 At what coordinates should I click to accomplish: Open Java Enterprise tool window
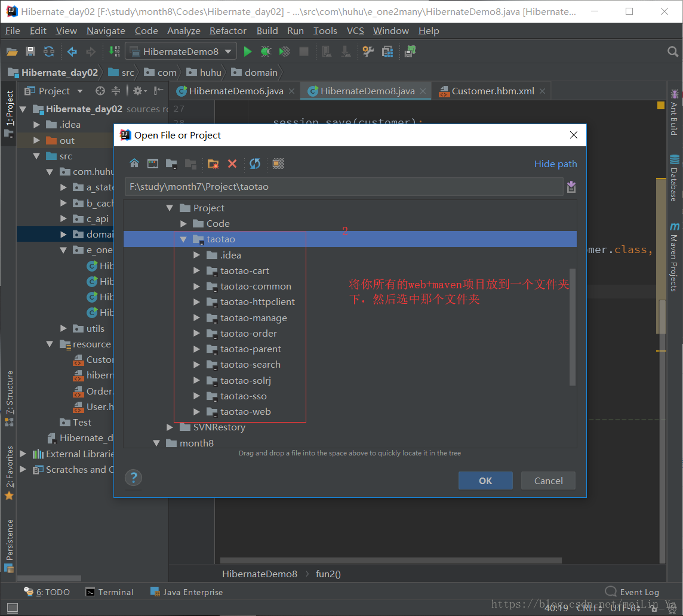[x=186, y=592]
